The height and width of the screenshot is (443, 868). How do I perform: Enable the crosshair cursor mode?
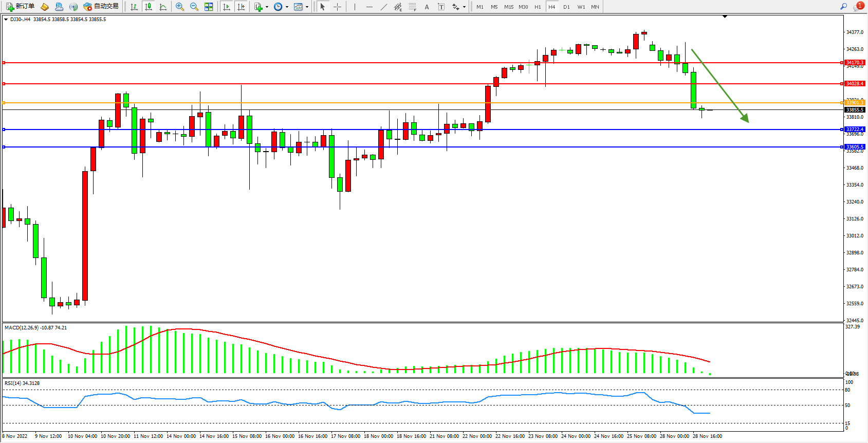point(337,7)
